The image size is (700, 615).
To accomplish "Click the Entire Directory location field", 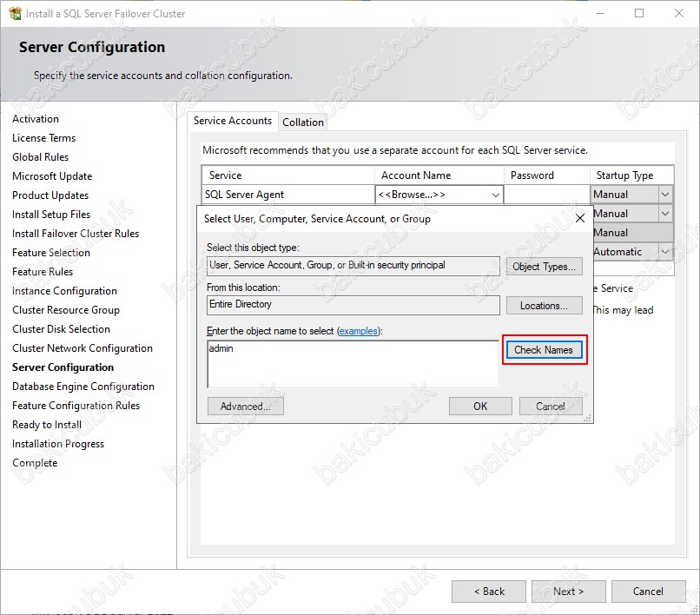I will pyautogui.click(x=353, y=305).
